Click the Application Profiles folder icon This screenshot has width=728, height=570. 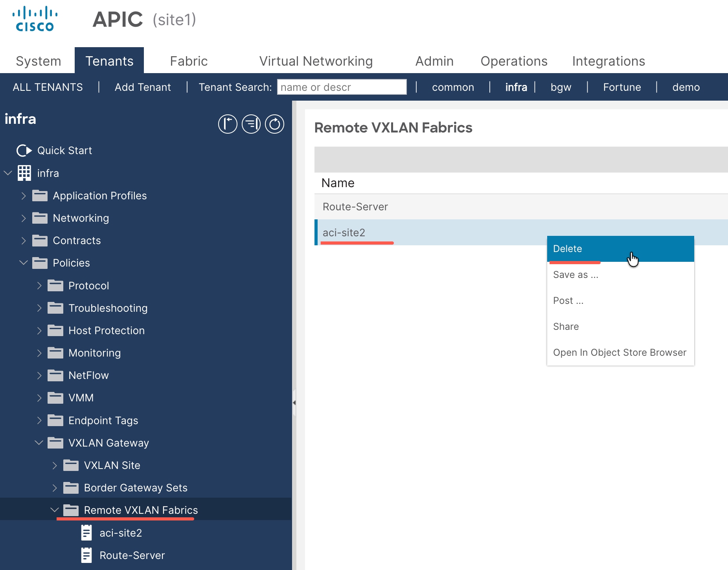click(40, 195)
